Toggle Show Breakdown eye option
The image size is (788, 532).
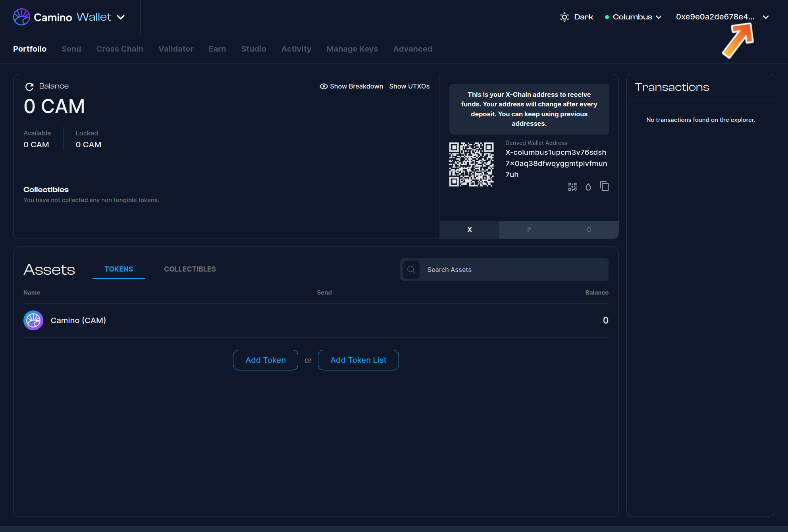[x=351, y=87]
